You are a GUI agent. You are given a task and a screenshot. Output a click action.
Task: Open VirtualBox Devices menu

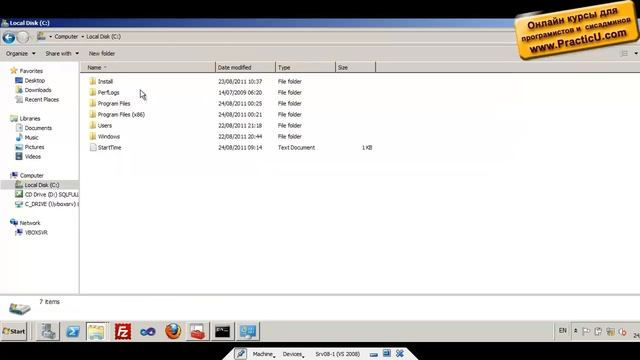pos(293,354)
